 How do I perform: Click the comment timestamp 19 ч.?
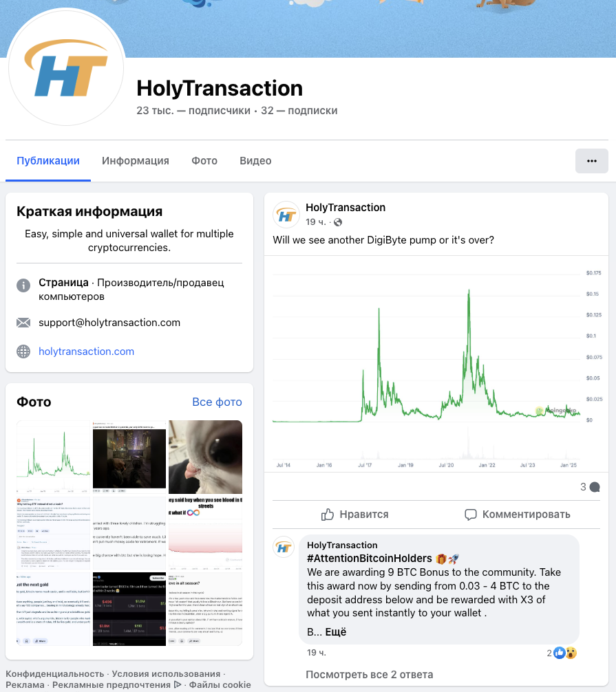[x=317, y=652]
